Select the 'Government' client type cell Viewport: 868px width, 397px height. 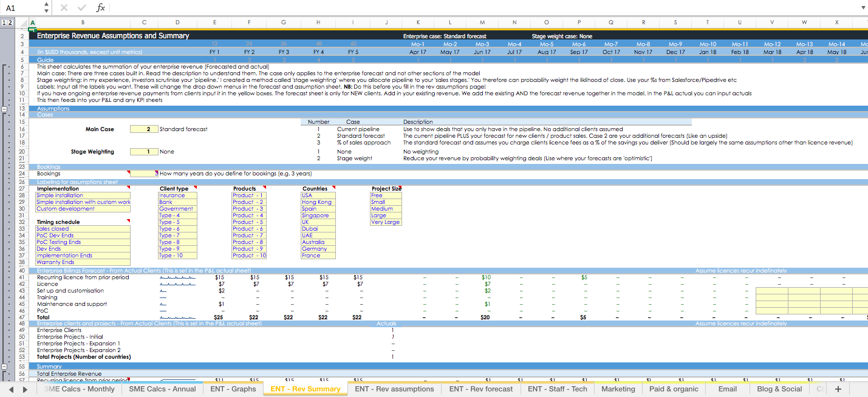point(177,209)
